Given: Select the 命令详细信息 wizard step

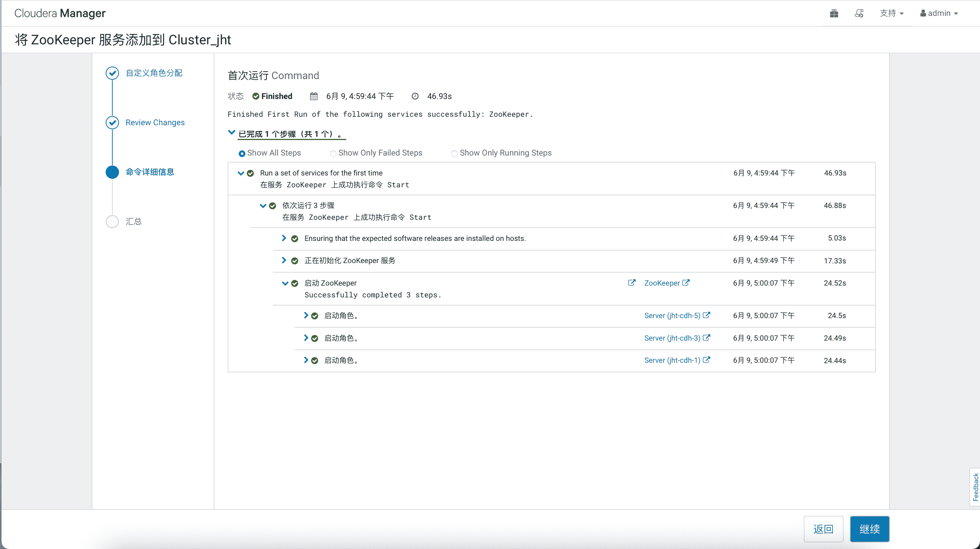Looking at the screenshot, I should (x=150, y=172).
